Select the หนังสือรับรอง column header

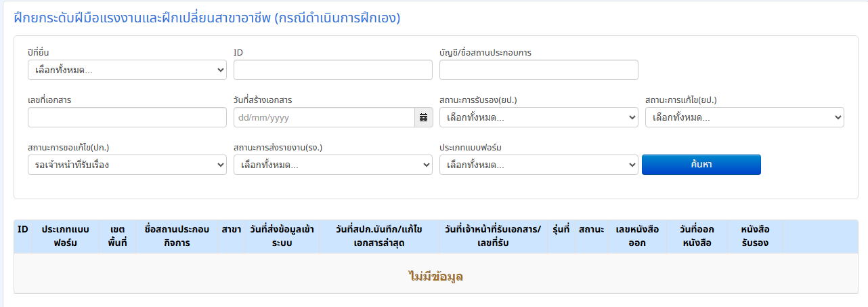click(x=754, y=236)
